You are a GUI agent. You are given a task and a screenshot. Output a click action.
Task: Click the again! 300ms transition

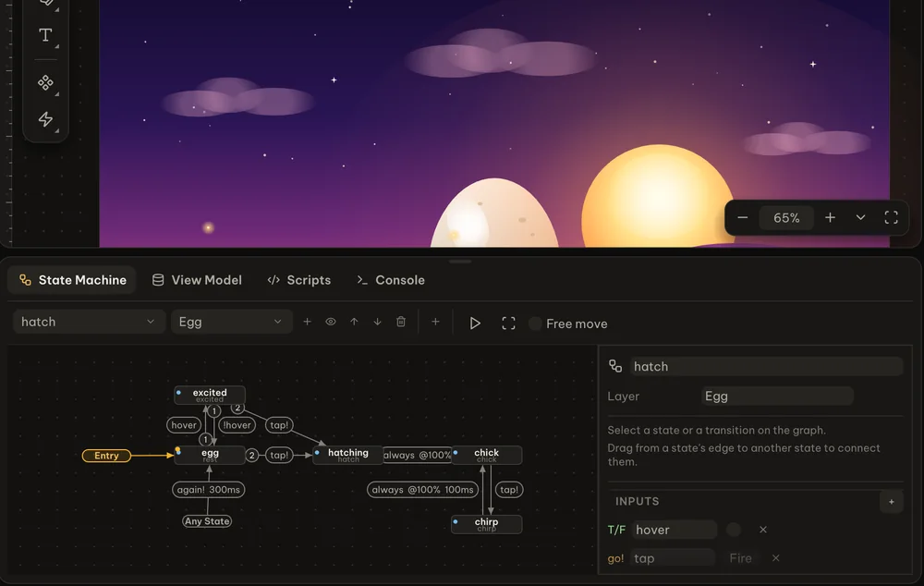(x=208, y=490)
